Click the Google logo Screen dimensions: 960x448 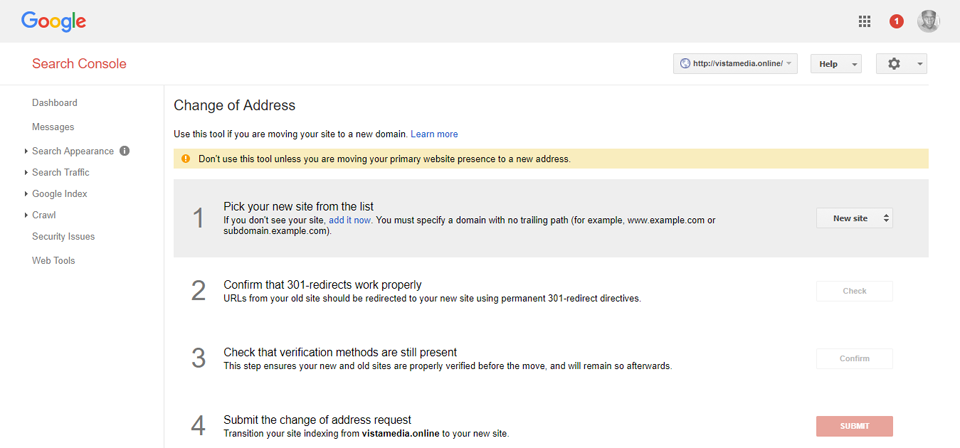(53, 21)
